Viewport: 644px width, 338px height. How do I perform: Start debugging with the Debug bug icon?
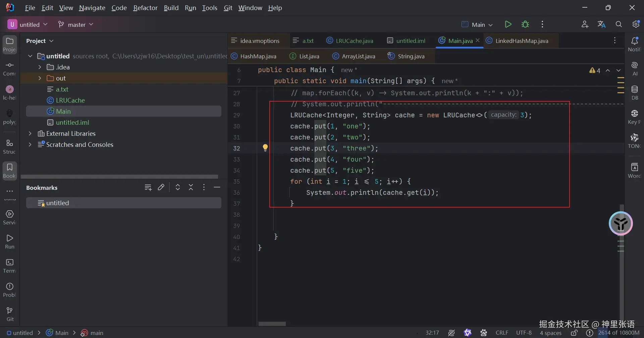[525, 24]
